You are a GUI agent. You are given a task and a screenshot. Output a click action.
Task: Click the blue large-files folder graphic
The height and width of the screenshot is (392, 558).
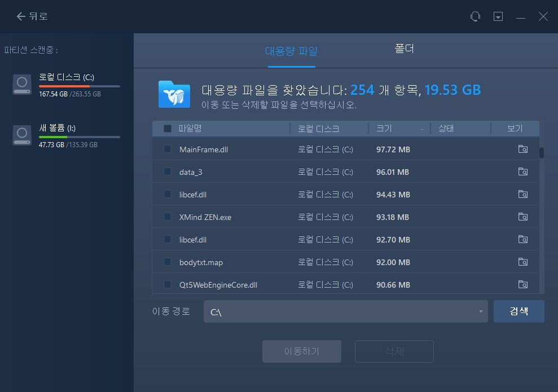pyautogui.click(x=174, y=94)
